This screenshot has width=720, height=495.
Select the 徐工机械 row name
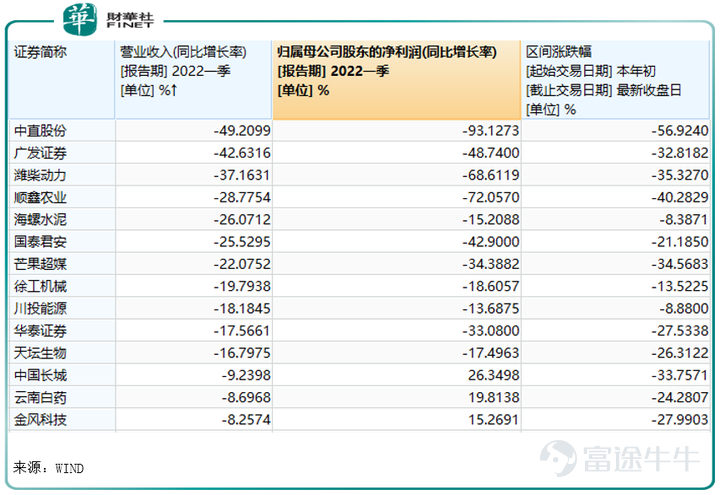[40, 287]
